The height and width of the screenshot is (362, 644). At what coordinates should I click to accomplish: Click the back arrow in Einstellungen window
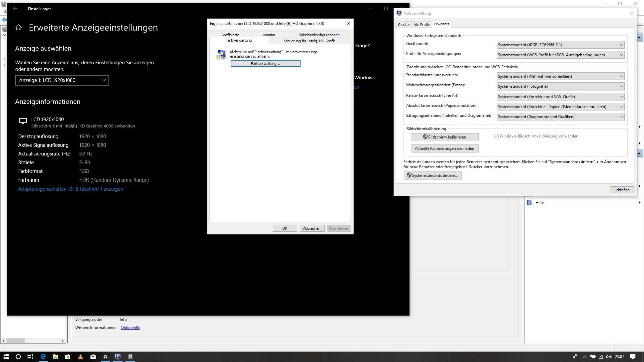(x=15, y=9)
